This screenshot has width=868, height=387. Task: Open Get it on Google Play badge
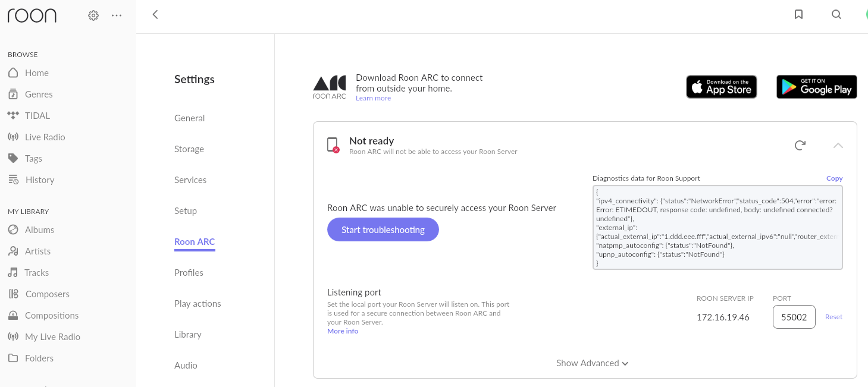pos(817,87)
